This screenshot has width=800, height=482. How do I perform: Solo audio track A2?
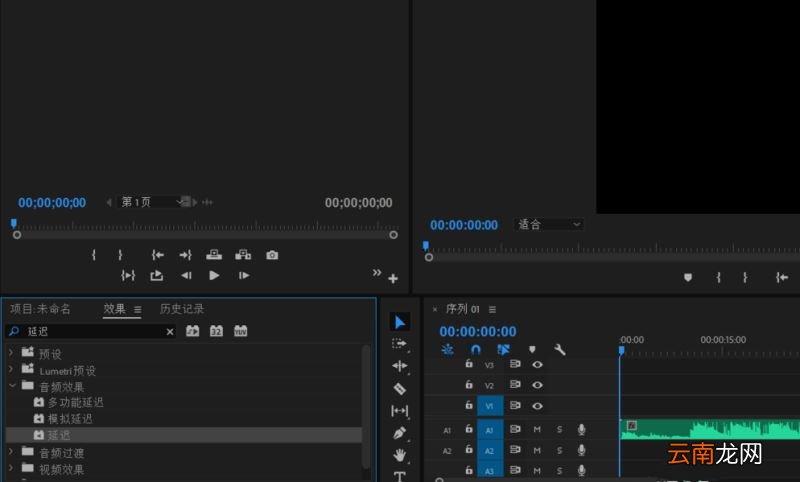[560, 450]
